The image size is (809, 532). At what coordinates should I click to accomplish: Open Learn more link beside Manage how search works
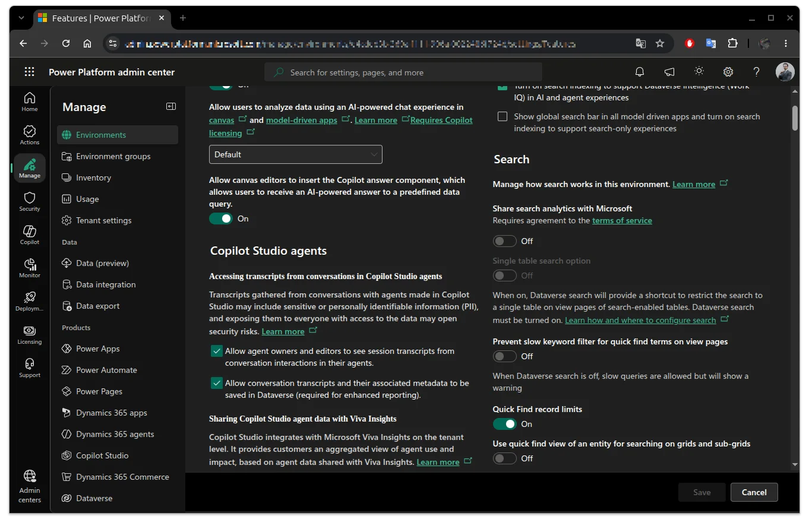point(694,184)
